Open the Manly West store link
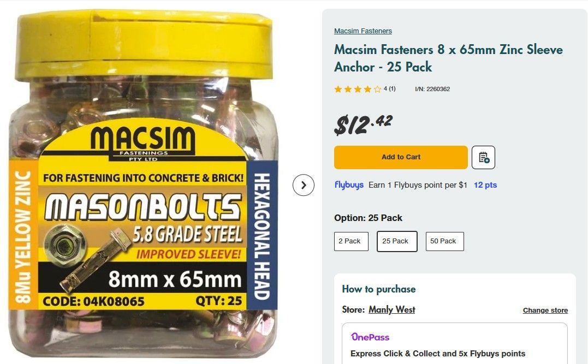 click(391, 309)
